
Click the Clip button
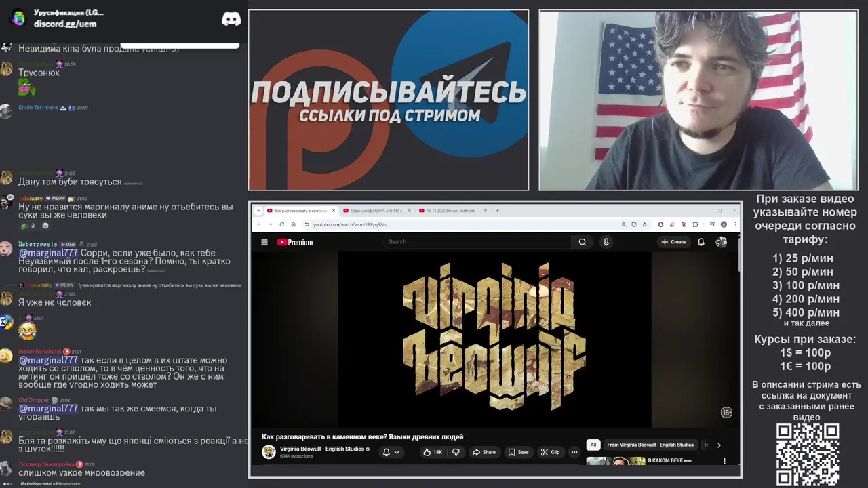[x=550, y=452]
